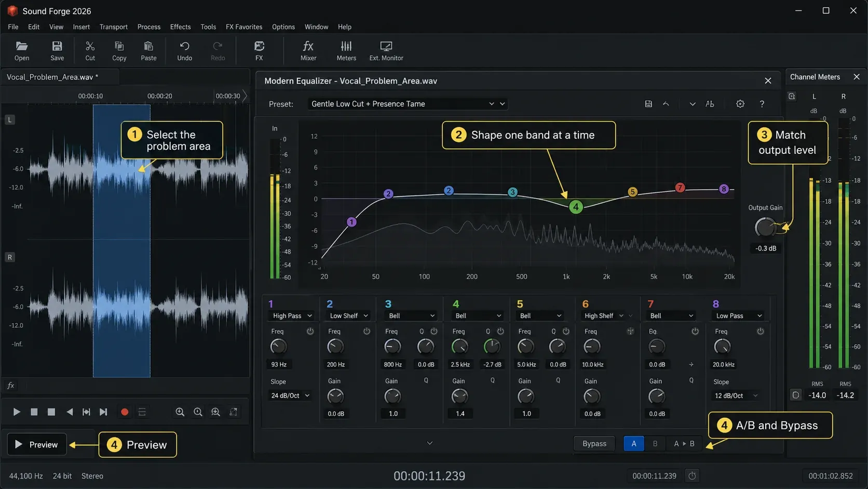The height and width of the screenshot is (489, 868).
Task: Open equalizer help question mark icon
Action: pos(762,104)
